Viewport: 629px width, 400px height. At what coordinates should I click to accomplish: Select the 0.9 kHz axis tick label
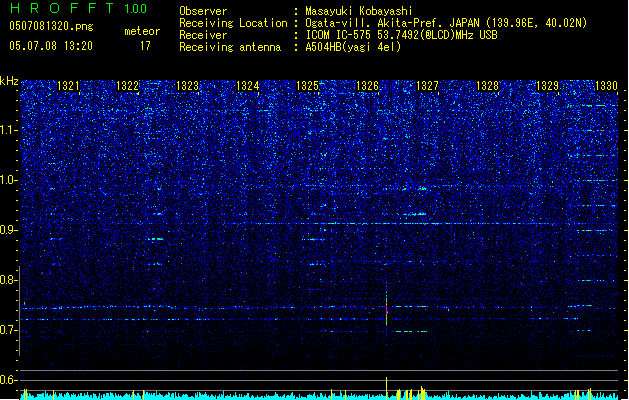pos(9,230)
